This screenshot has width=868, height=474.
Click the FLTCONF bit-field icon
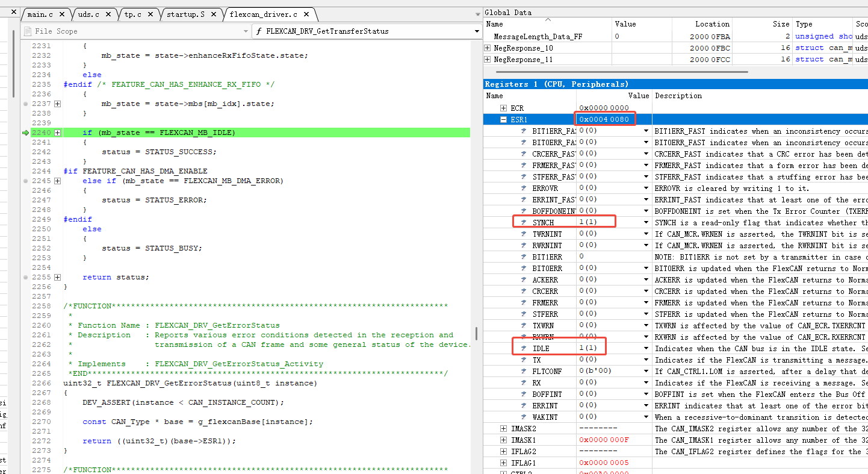click(524, 372)
